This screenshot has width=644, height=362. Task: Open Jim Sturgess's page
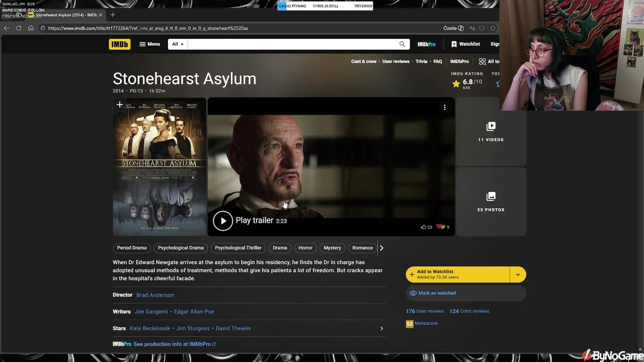[193, 328]
